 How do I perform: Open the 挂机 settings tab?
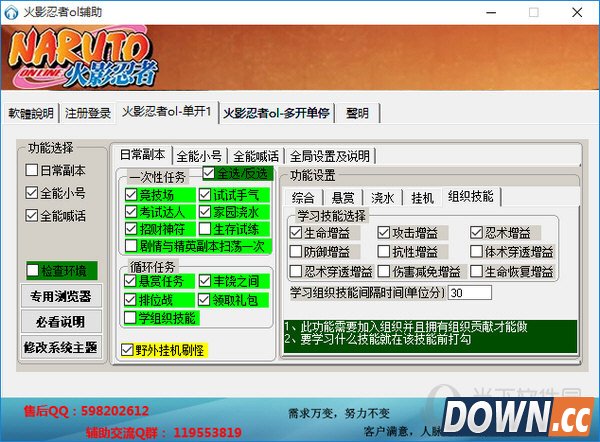pyautogui.click(x=422, y=198)
